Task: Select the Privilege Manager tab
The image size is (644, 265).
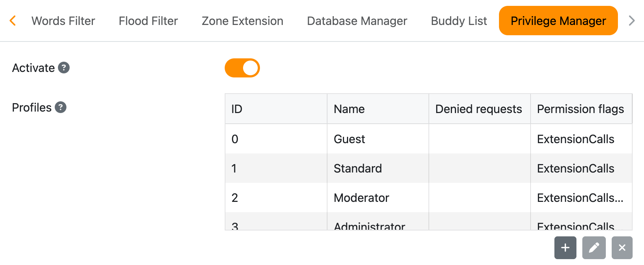Action: click(x=558, y=21)
